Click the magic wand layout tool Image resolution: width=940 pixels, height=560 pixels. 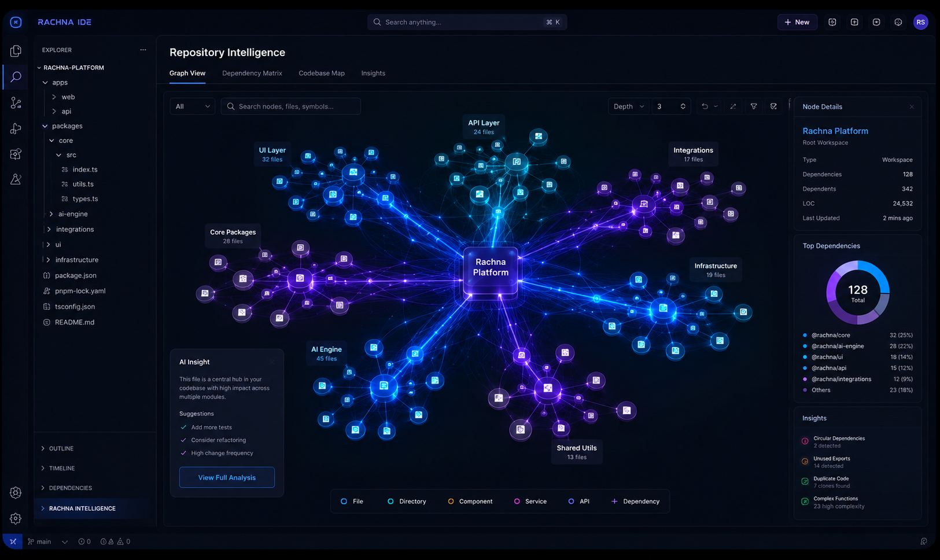733,106
